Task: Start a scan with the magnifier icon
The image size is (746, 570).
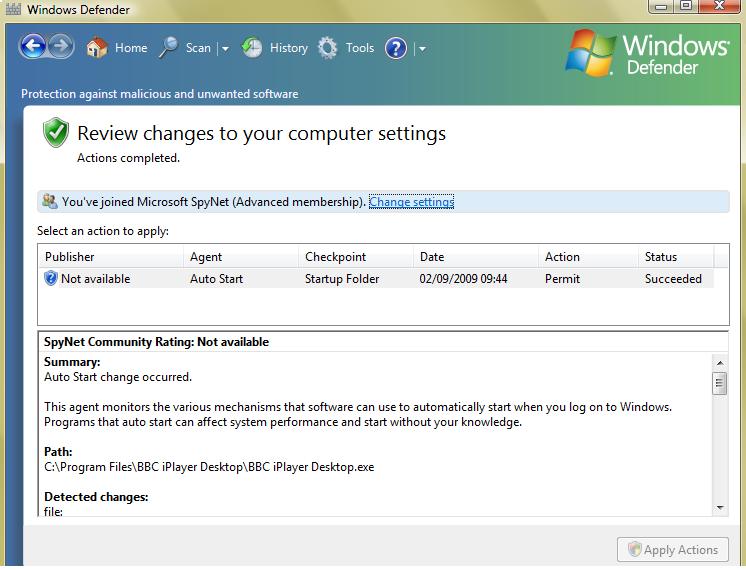Action: point(168,48)
